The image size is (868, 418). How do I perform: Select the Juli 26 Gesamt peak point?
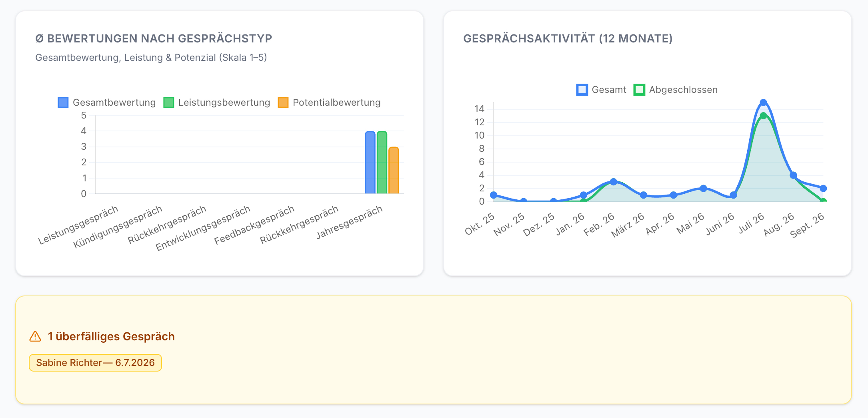click(x=763, y=102)
